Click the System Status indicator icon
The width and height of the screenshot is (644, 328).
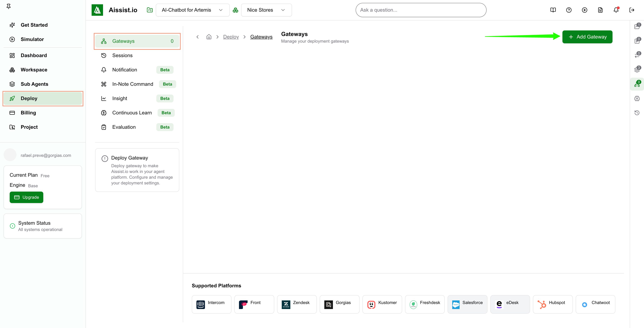pos(12,226)
